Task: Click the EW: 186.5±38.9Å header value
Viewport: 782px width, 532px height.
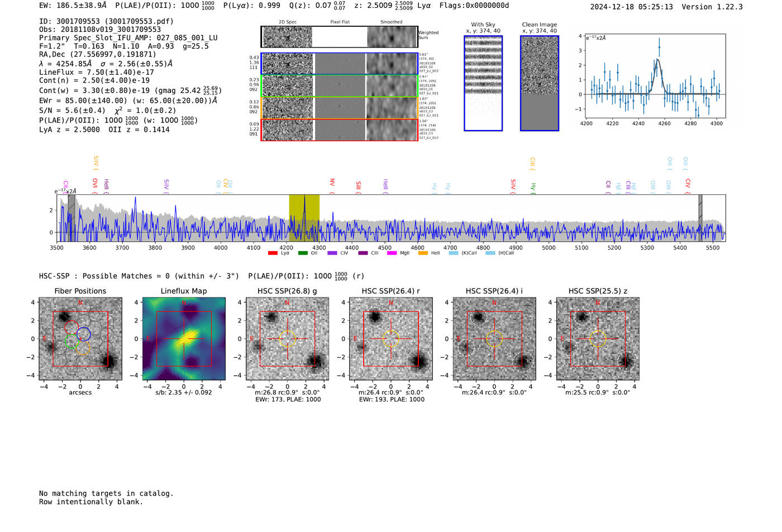Action: click(x=73, y=5)
